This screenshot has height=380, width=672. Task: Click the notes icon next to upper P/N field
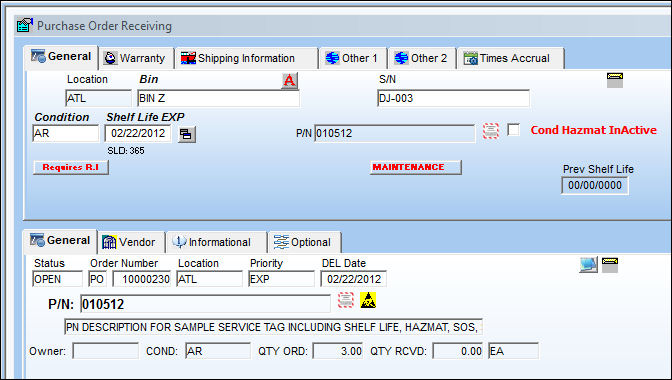(x=491, y=131)
